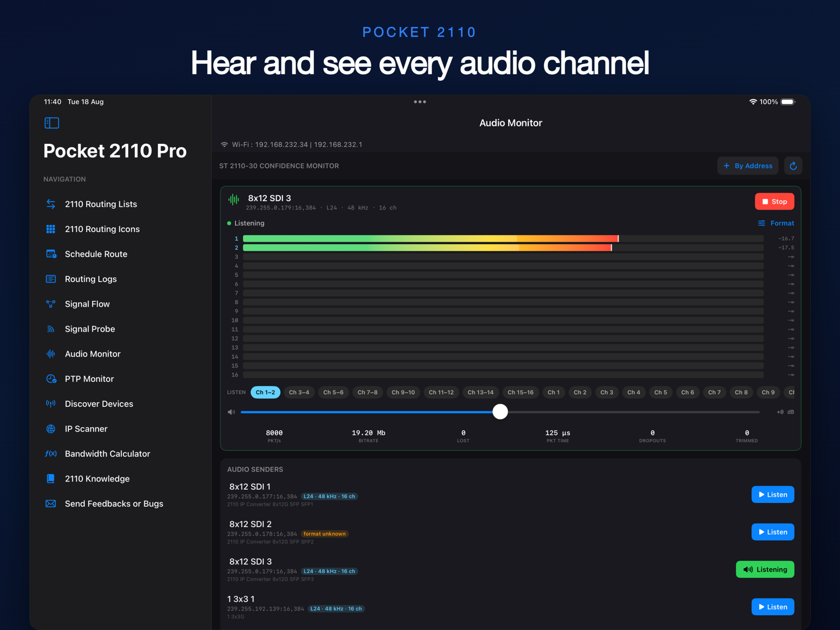Select Ch 11–12 listen pair

click(x=441, y=392)
